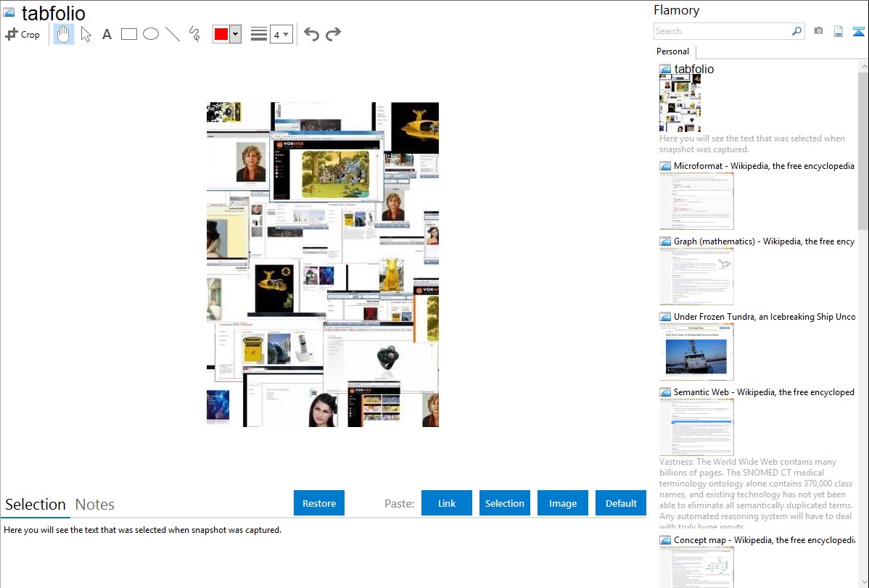Undo the last annotation
The width and height of the screenshot is (869, 588).
(311, 34)
